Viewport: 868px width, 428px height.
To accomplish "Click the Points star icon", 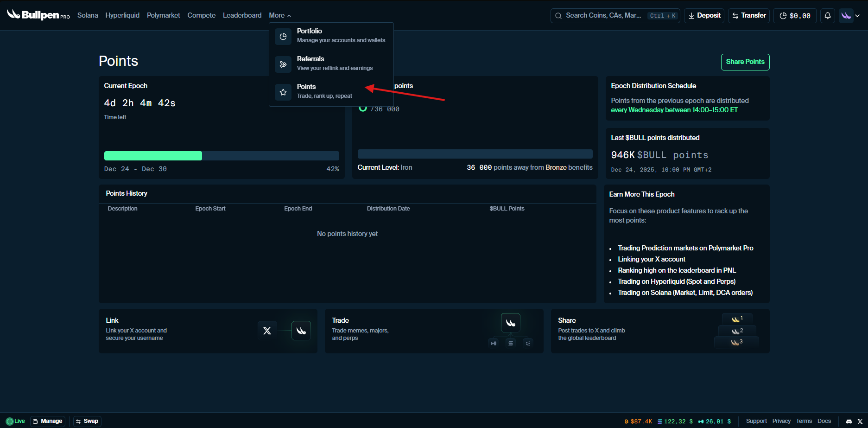I will (x=283, y=92).
